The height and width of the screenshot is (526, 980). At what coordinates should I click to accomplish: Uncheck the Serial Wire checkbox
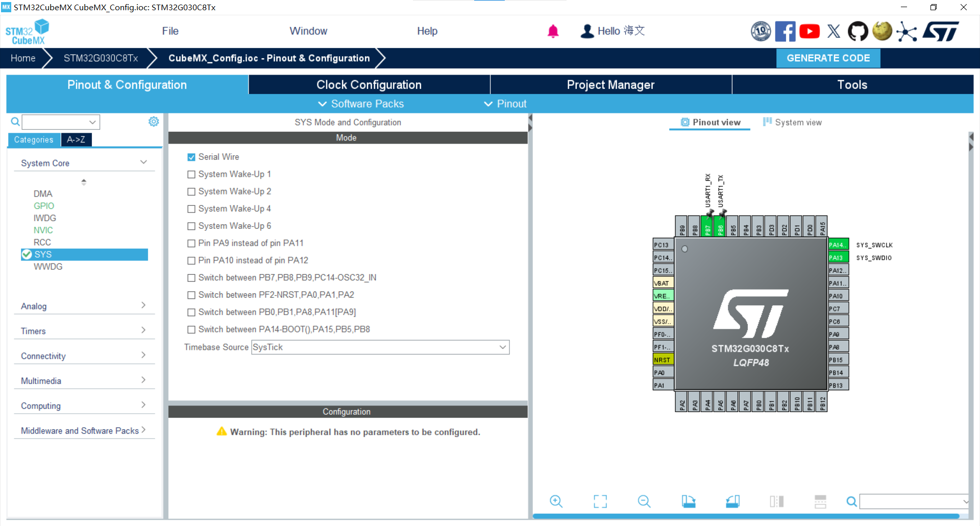[191, 157]
